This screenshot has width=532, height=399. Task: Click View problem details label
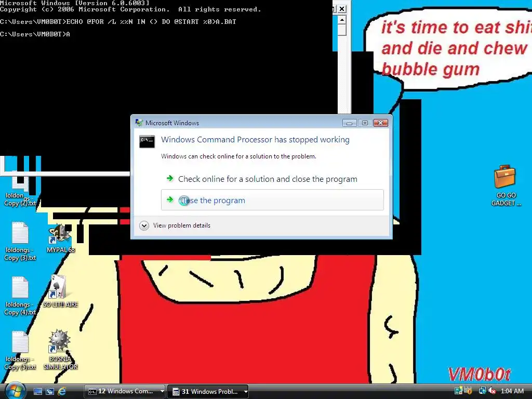pos(181,225)
